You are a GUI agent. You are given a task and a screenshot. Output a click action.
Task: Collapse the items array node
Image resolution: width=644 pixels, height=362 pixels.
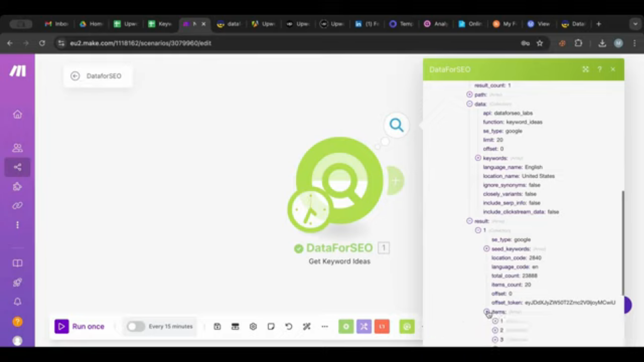(x=486, y=311)
